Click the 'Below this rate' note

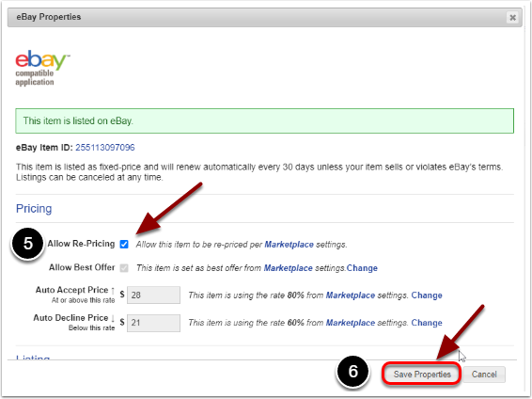point(91,327)
